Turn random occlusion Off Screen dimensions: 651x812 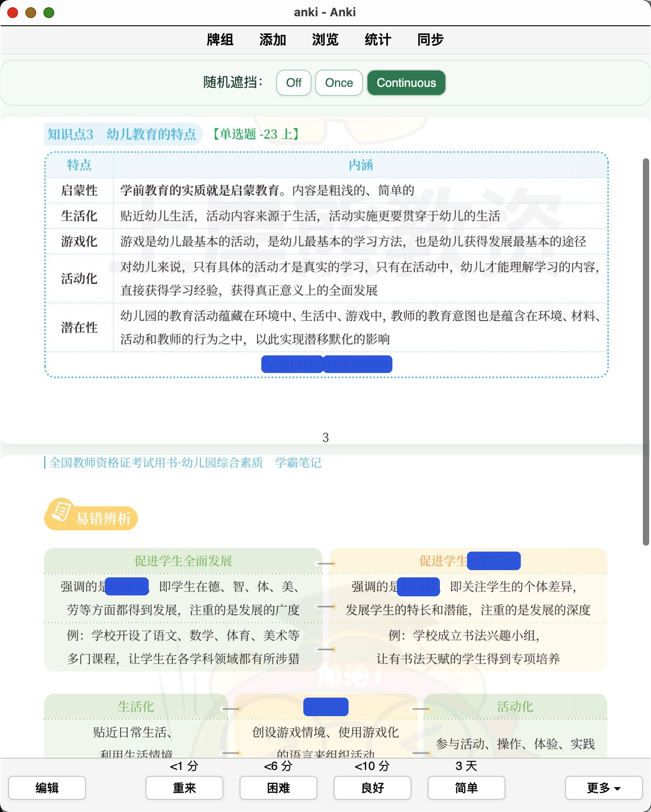pos(294,83)
